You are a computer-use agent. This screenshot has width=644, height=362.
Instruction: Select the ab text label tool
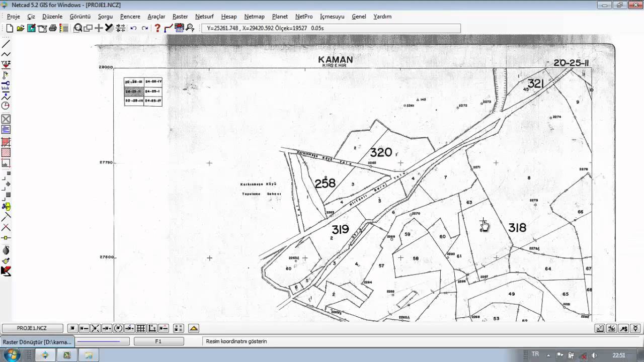coord(6,164)
